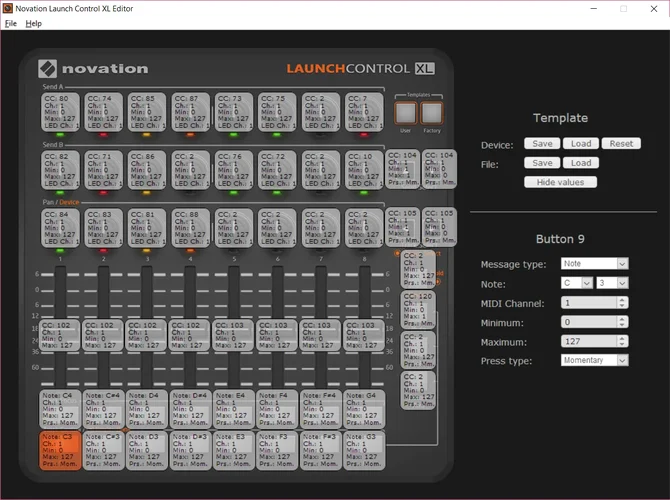Select the Send A knob CC 87
The image size is (670, 500).
coord(191,112)
